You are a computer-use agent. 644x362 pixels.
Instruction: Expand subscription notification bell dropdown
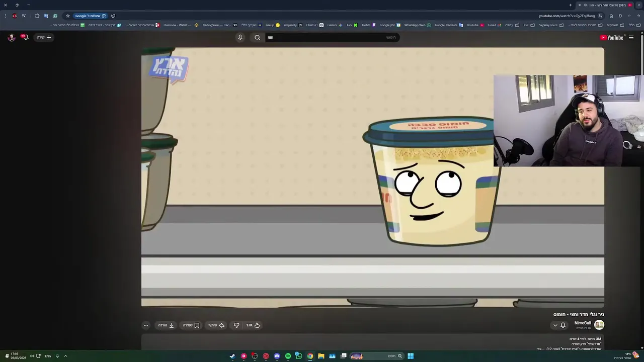tap(559, 325)
